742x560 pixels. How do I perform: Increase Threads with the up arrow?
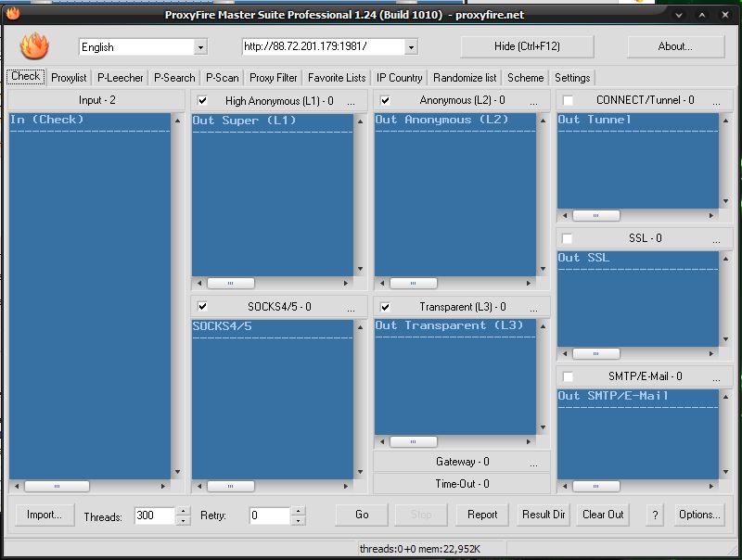[x=183, y=511]
